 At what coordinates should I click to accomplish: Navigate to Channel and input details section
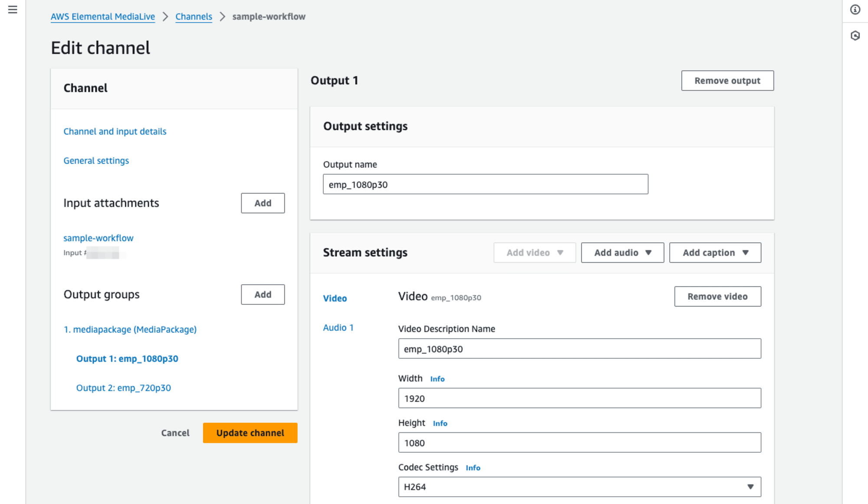(115, 131)
